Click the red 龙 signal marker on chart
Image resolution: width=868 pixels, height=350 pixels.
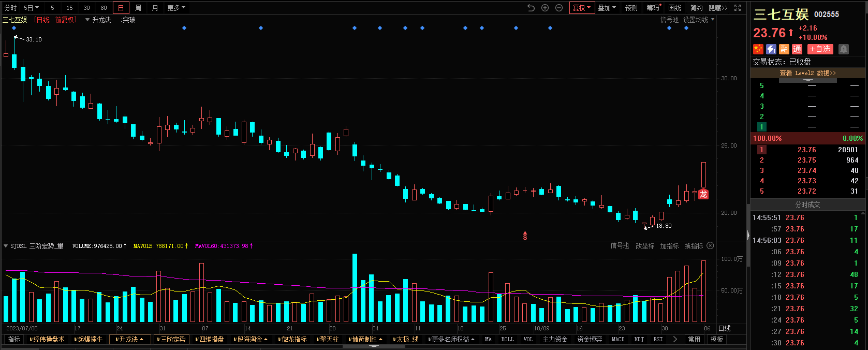point(703,194)
